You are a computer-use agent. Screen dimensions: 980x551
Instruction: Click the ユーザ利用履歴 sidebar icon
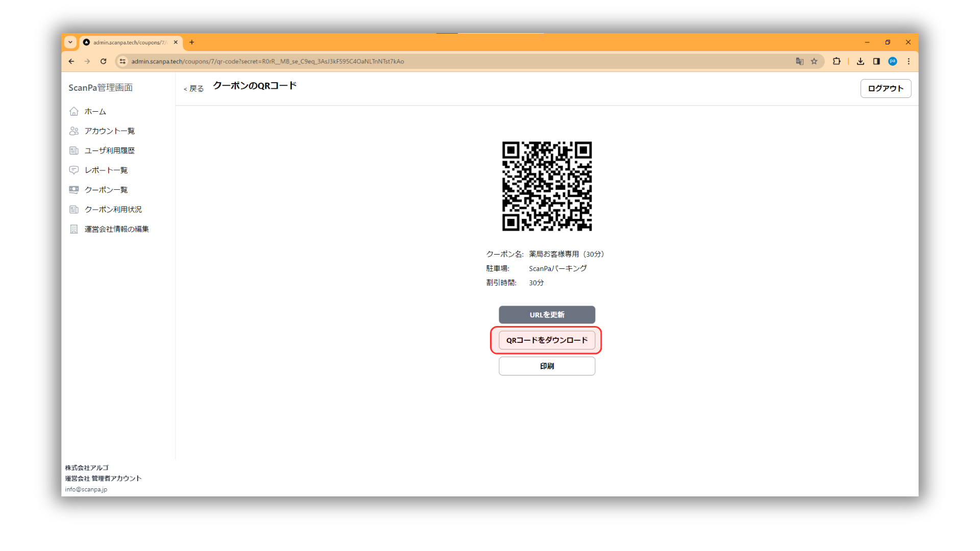(74, 151)
